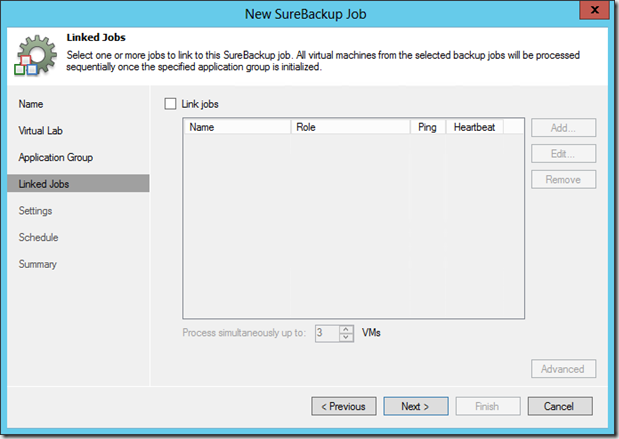Click the Ping column header

pyautogui.click(x=428, y=127)
